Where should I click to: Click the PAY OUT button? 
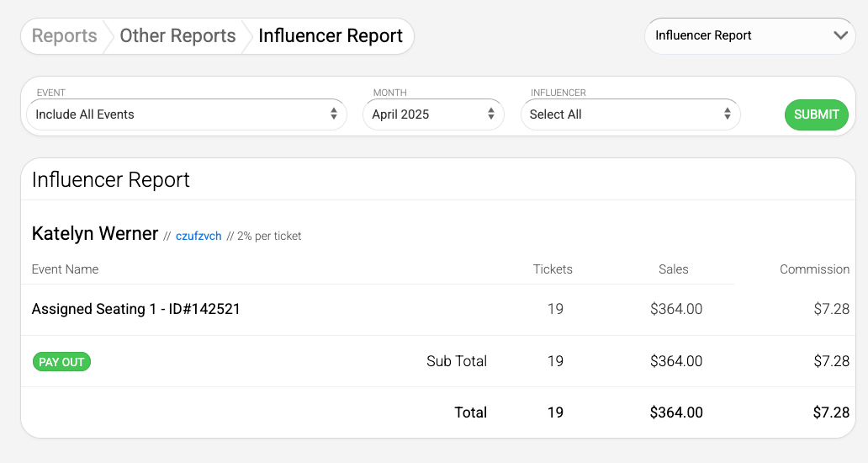[61, 362]
